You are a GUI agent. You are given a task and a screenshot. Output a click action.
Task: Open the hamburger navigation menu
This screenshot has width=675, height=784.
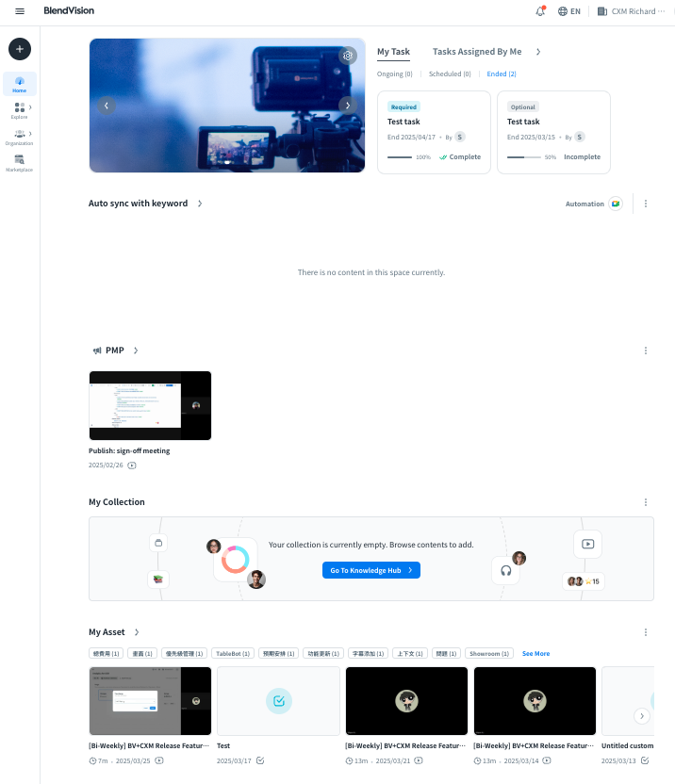[x=20, y=10]
